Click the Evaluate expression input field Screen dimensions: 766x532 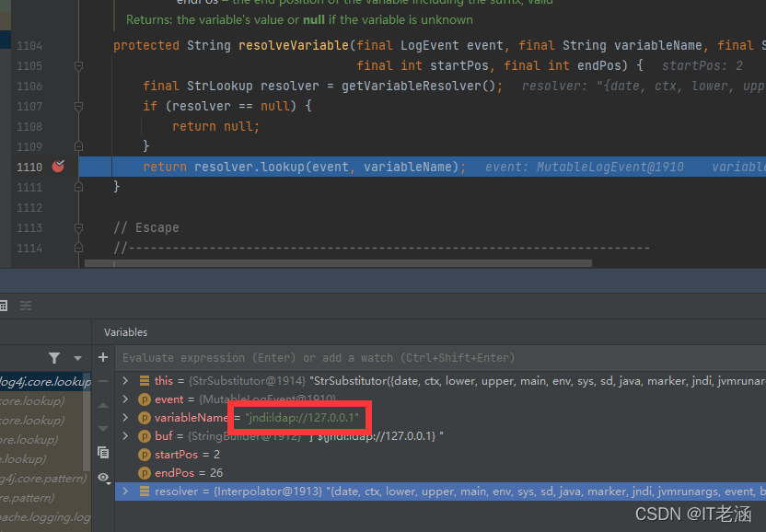click(441, 358)
